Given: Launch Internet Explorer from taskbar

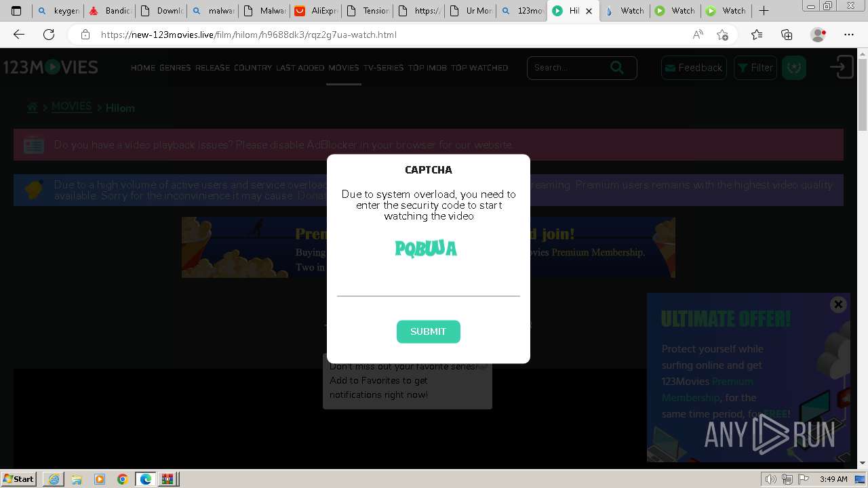Looking at the screenshot, I should [54, 479].
